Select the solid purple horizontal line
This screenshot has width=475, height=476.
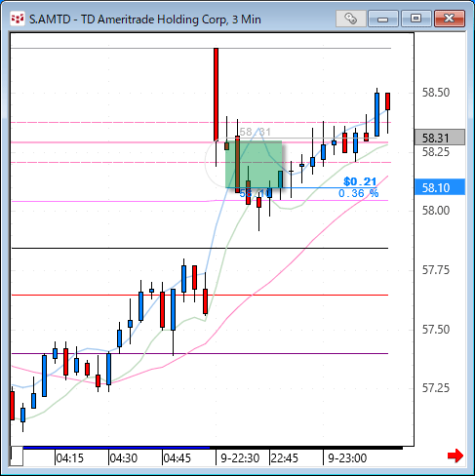click(200, 353)
